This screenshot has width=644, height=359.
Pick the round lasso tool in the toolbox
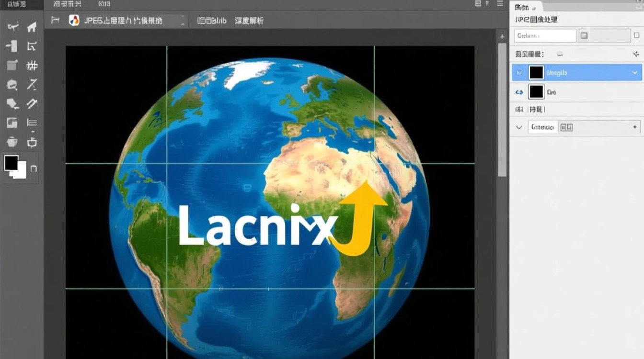[x=12, y=85]
